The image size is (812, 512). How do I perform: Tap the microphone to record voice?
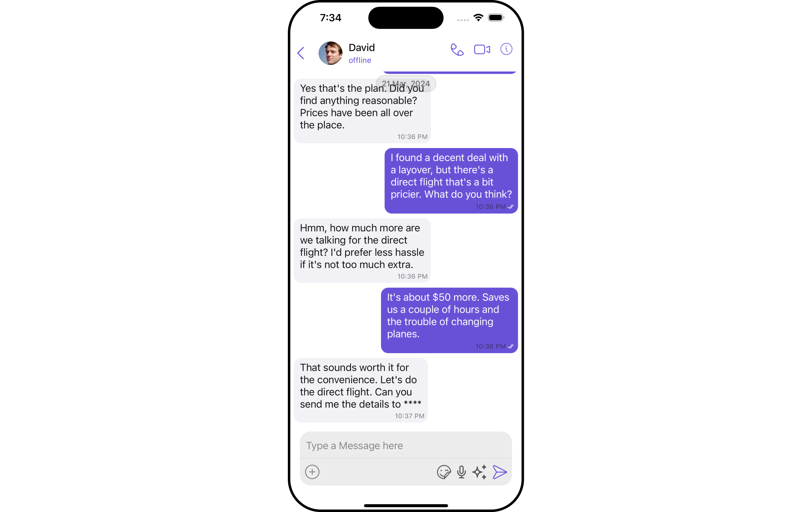click(461, 472)
